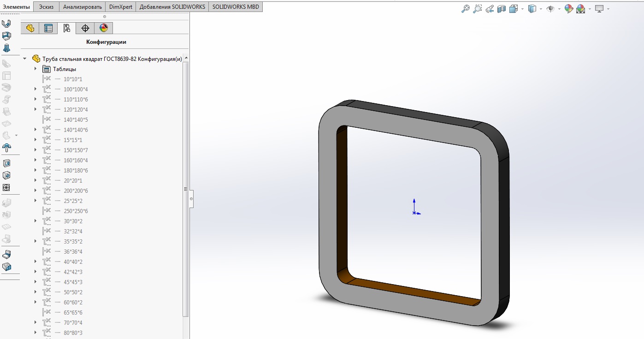Open the Display Style dropdown arrow
644x339 pixels.
click(x=541, y=9)
